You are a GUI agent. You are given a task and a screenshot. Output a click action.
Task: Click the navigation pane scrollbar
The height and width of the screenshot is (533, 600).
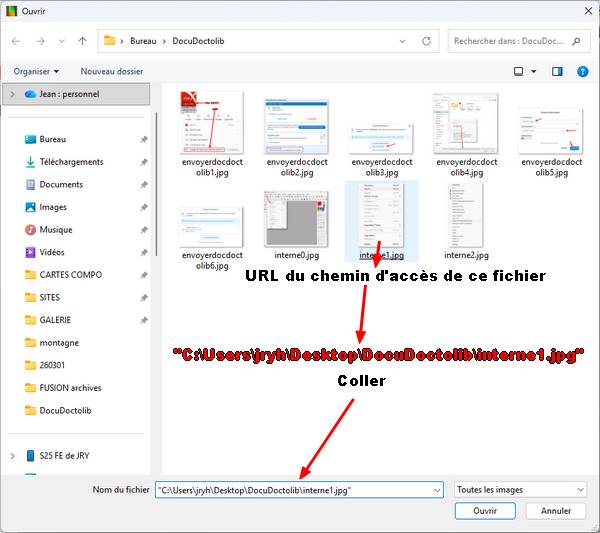click(x=156, y=184)
